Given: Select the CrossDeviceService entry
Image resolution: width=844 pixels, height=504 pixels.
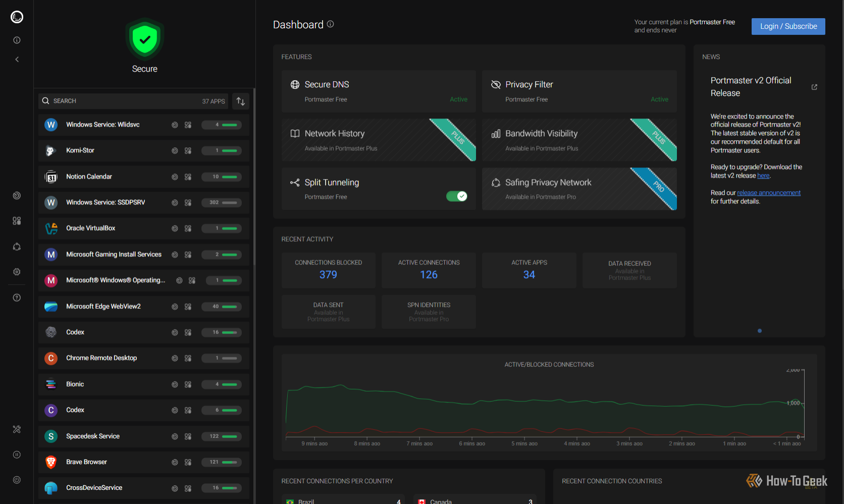Looking at the screenshot, I should 144,488.
